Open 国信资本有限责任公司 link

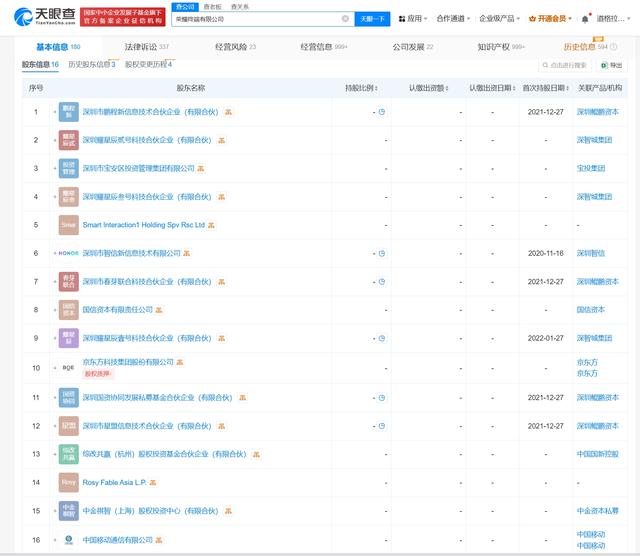118,310
